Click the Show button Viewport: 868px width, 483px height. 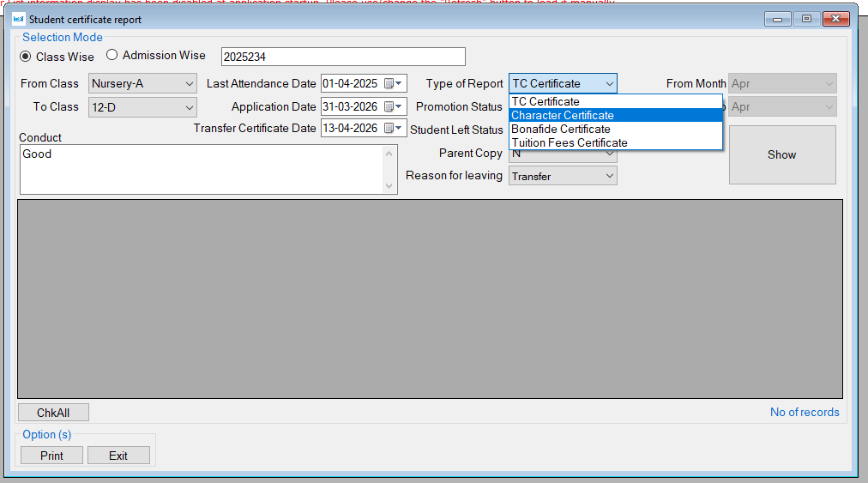click(781, 155)
